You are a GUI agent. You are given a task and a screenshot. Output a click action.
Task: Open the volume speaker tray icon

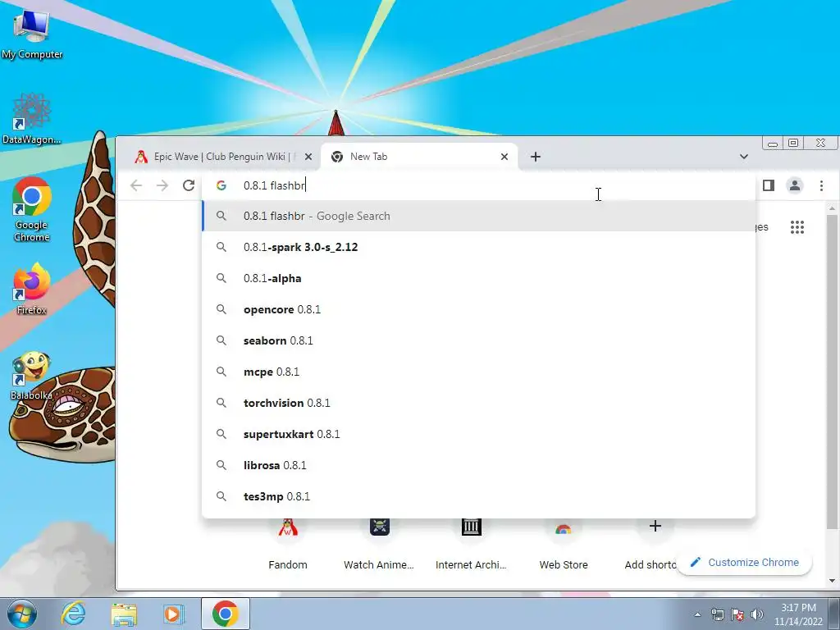pyautogui.click(x=757, y=614)
